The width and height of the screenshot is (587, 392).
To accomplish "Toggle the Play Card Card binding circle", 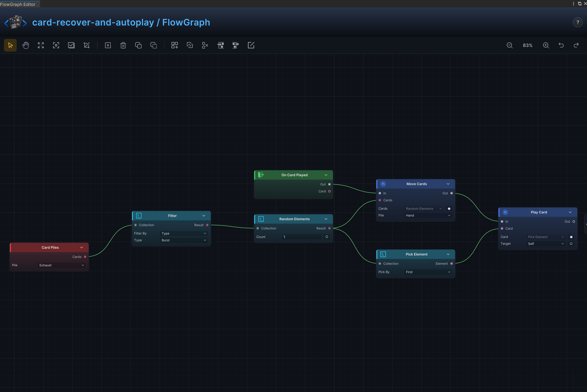I will (x=571, y=237).
